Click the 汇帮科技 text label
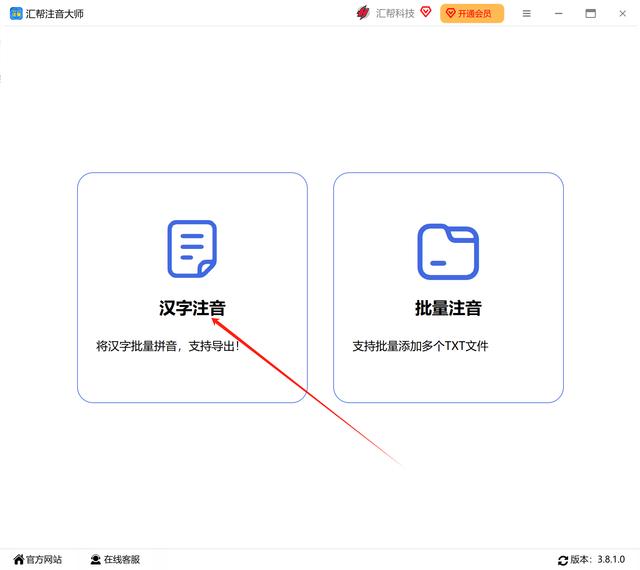 395,13
